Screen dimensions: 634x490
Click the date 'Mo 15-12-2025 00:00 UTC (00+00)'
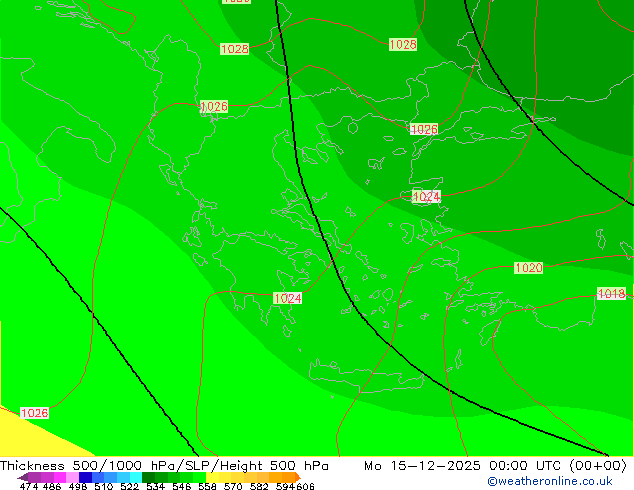[495, 466]
